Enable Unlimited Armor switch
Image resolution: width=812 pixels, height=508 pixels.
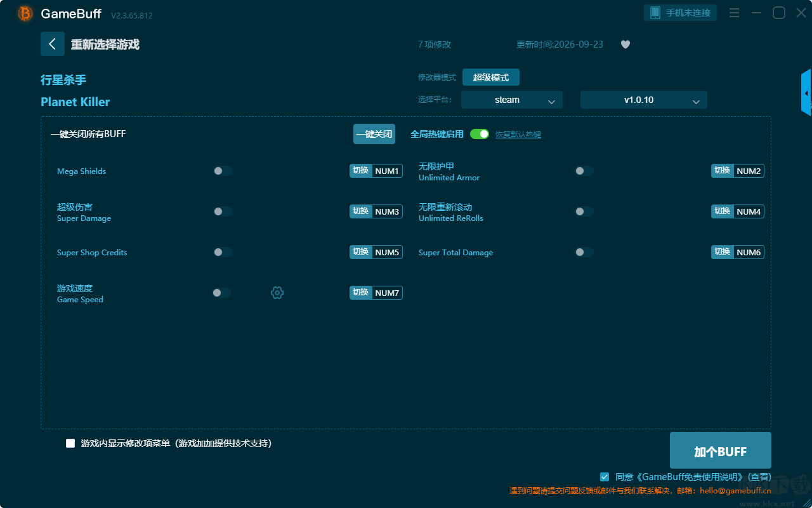pyautogui.click(x=584, y=171)
